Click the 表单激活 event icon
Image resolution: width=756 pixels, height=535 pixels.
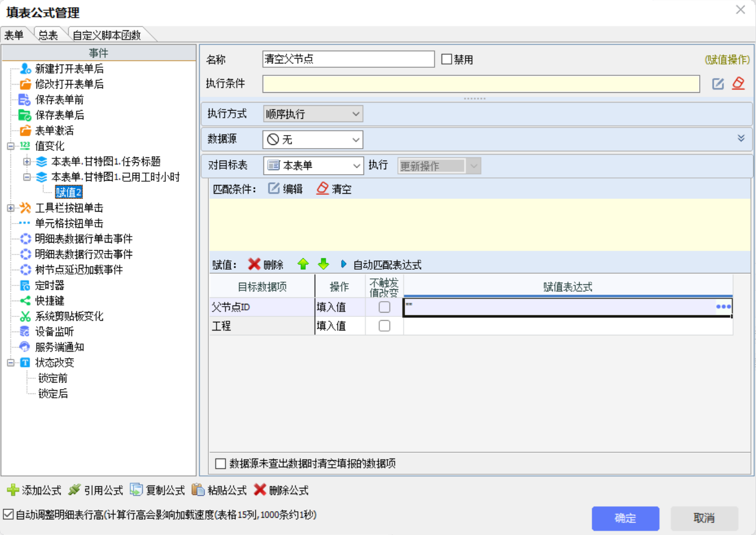pos(25,131)
